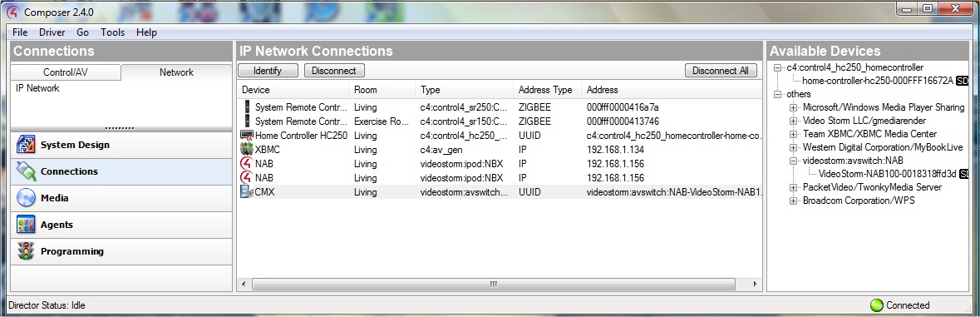
Task: Open the File menu
Action: [x=20, y=32]
